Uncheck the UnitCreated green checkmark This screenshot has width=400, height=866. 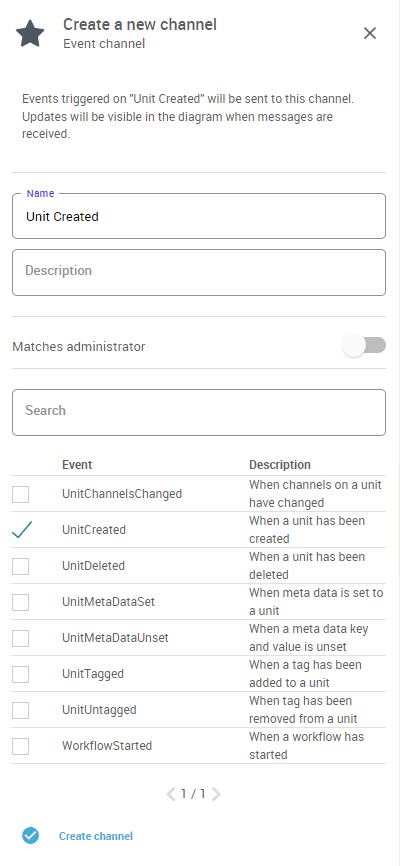(22, 530)
